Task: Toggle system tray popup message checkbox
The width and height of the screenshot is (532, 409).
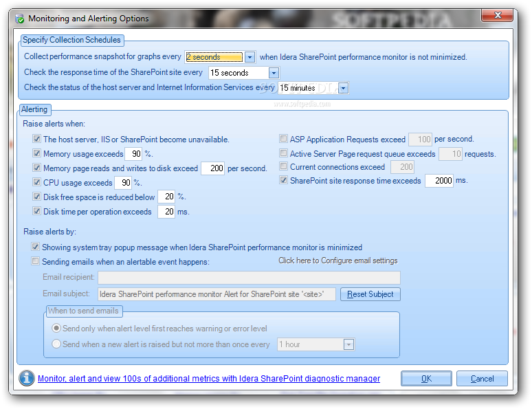Action: [x=35, y=247]
